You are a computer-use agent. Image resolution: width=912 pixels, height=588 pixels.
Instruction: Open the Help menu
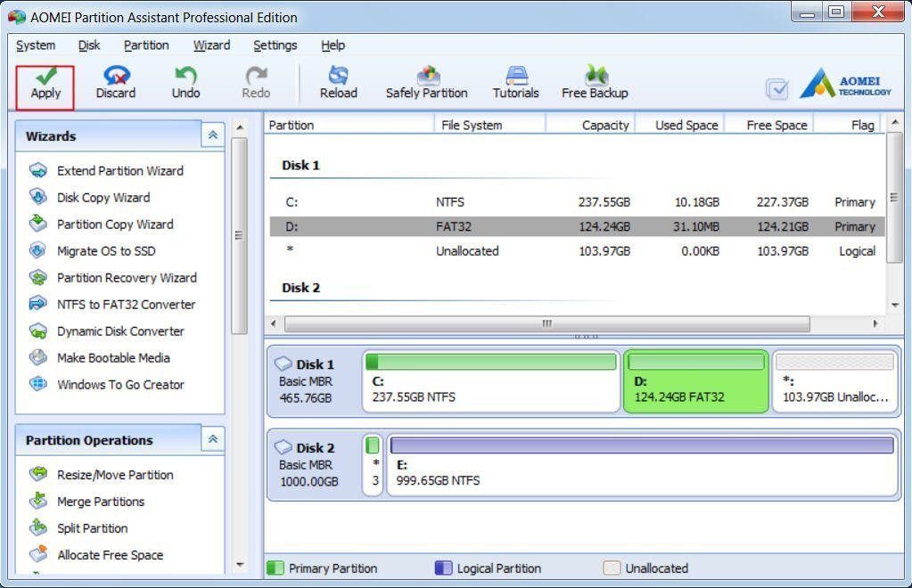333,45
